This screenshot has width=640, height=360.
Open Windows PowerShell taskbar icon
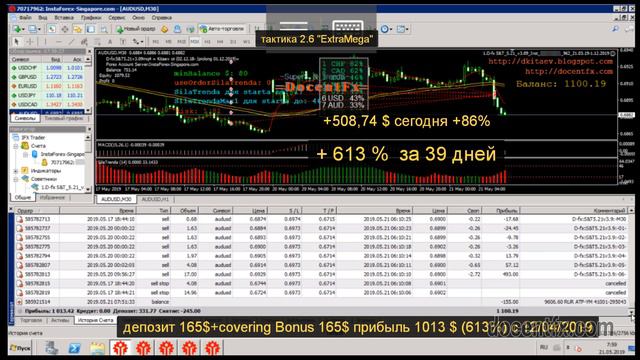point(74,348)
